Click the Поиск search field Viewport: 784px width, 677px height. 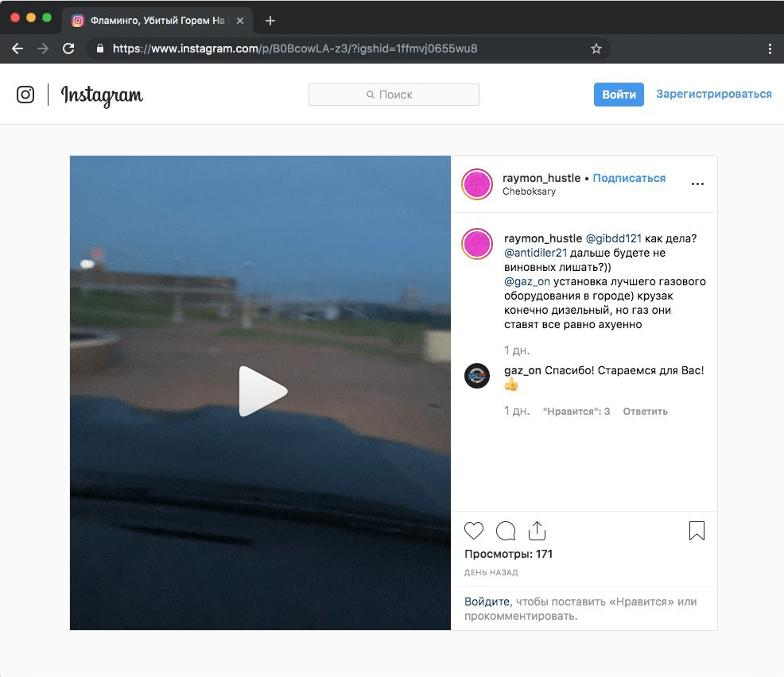[394, 95]
